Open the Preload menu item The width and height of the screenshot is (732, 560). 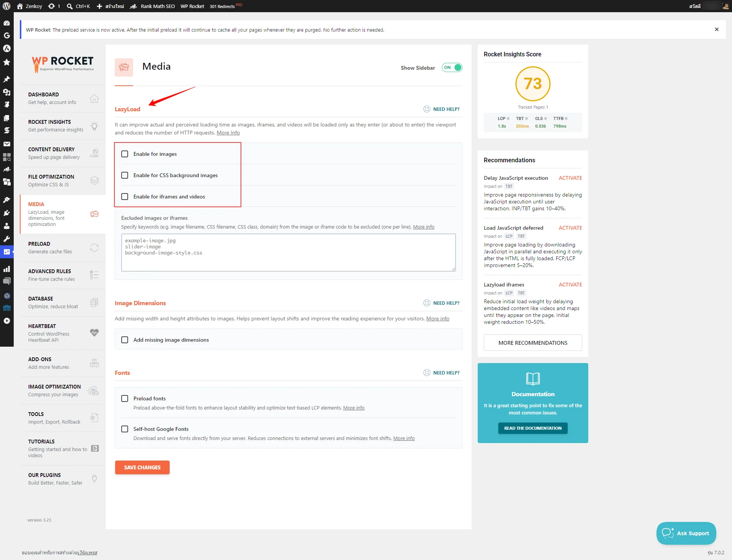[x=63, y=248]
